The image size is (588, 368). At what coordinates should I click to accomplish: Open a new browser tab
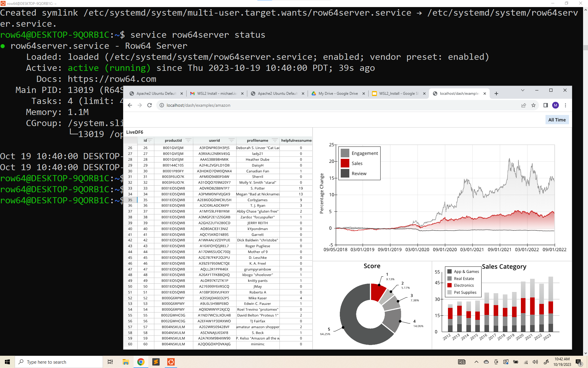click(496, 94)
